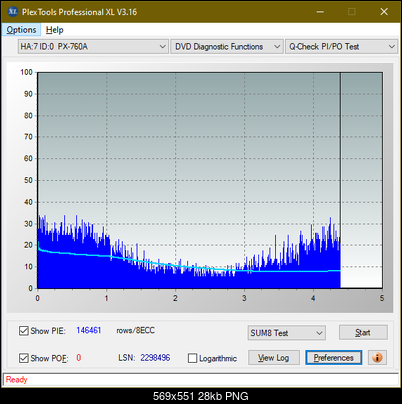
Task: Click the Start button
Action: pos(363,332)
